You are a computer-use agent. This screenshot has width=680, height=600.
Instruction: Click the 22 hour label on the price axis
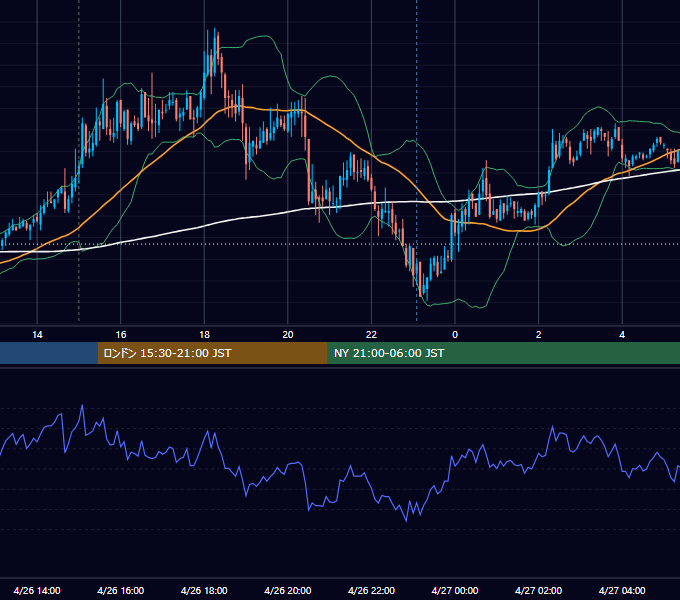pyautogui.click(x=372, y=335)
